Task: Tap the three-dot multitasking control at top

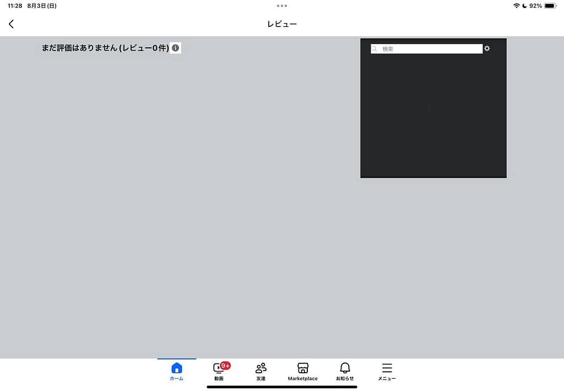Action: pos(282,6)
